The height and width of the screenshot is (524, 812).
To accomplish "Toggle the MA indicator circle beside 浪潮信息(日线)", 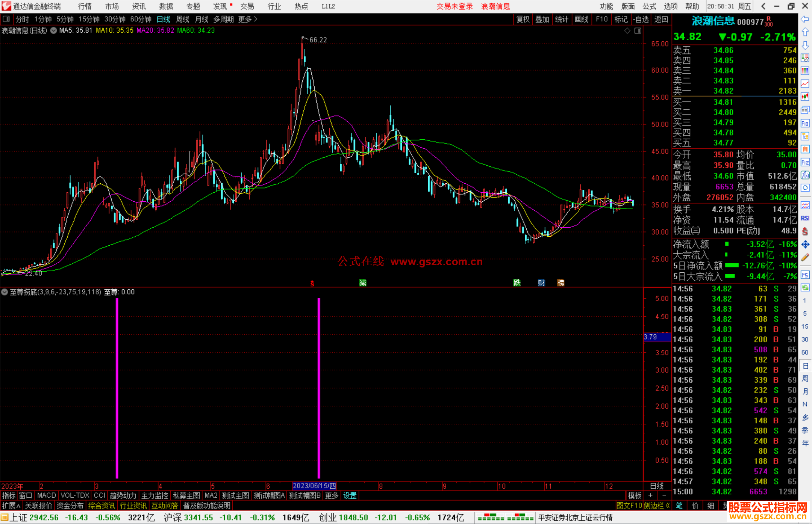I will pos(53,30).
